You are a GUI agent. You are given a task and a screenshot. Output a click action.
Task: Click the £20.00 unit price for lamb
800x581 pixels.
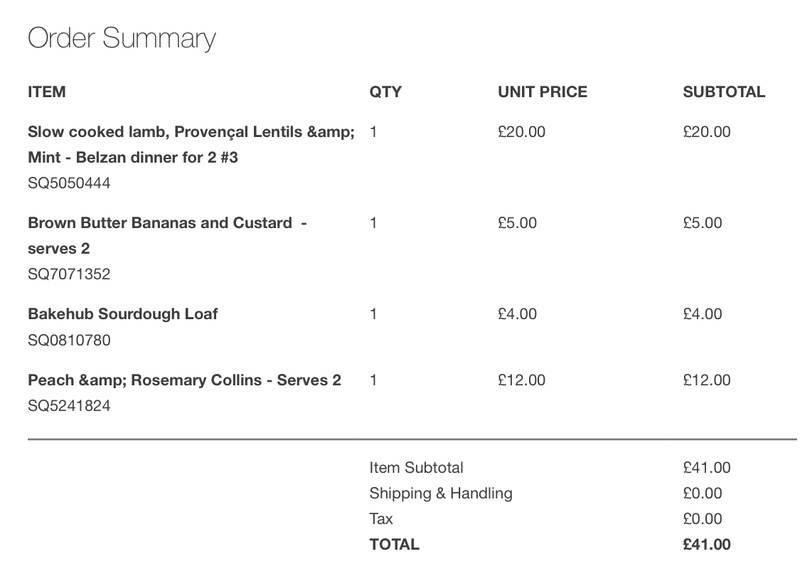click(521, 131)
